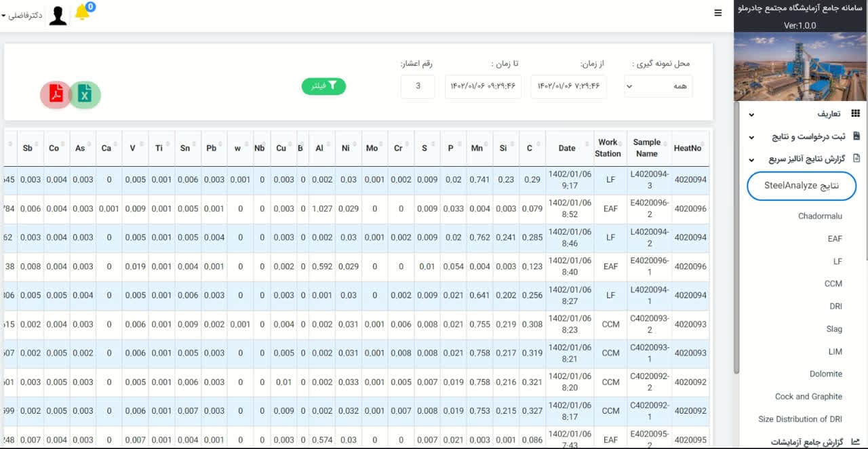This screenshot has width=868, height=449.
Task: Select نتایج SteelAnalyze menu item
Action: pos(802,187)
